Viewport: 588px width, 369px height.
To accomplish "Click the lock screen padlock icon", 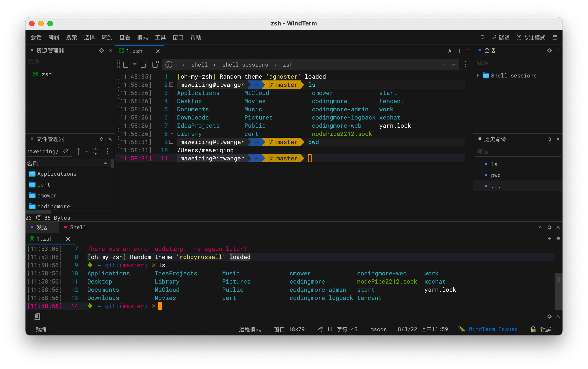I will (533, 329).
